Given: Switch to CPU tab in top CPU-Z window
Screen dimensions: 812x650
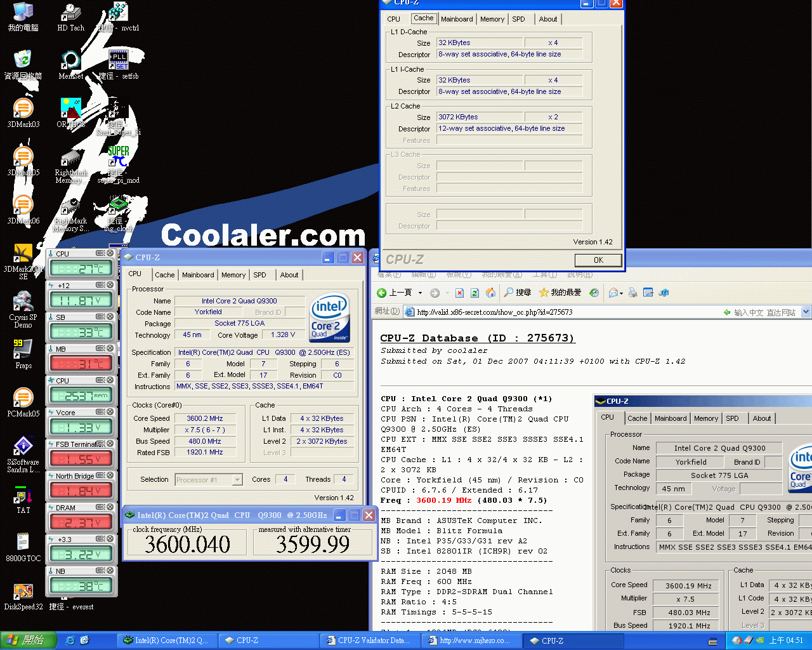Looking at the screenshot, I should (394, 19).
